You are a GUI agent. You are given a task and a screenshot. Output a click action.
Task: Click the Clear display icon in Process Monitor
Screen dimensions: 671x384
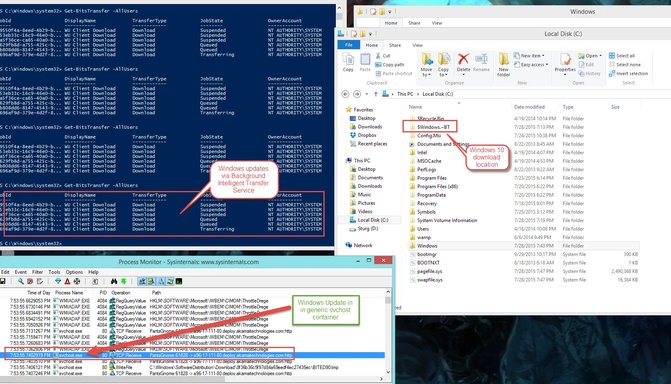click(x=39, y=281)
